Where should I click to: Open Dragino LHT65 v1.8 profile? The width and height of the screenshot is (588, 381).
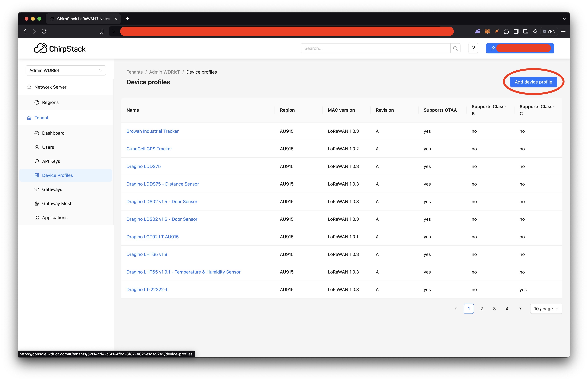tap(147, 254)
